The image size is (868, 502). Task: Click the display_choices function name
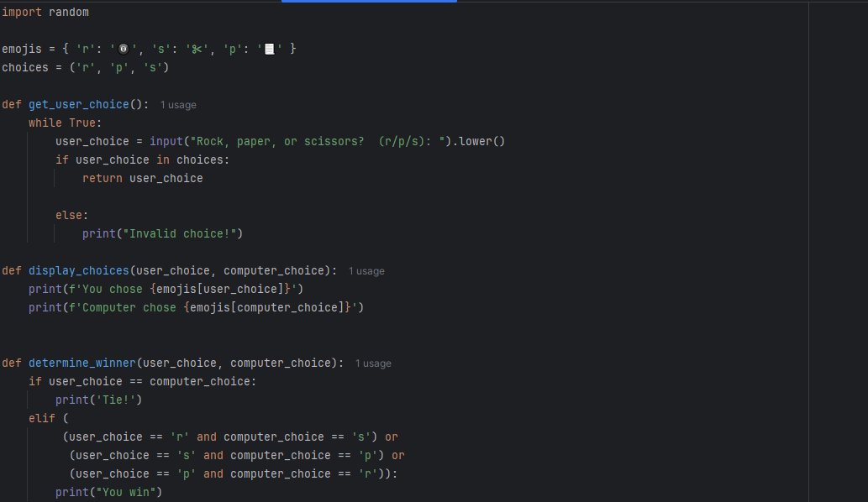pyautogui.click(x=79, y=271)
